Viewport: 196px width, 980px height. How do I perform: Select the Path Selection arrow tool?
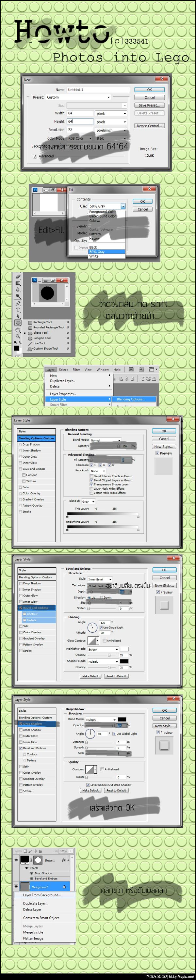(18, 316)
